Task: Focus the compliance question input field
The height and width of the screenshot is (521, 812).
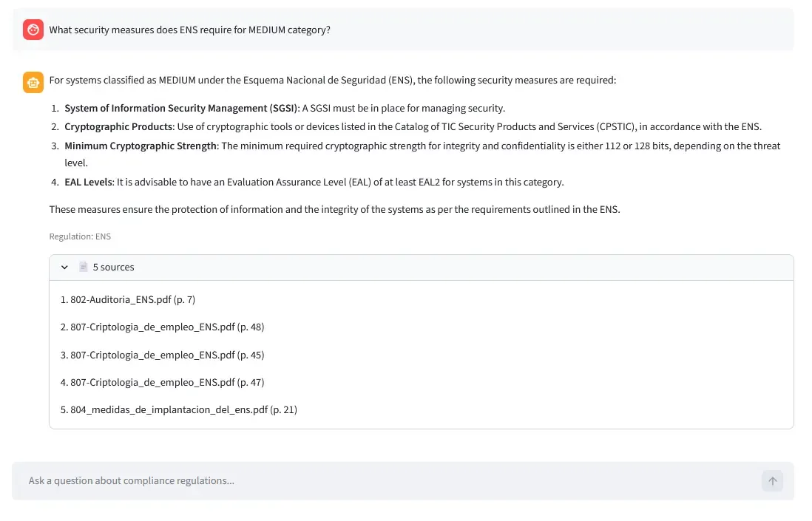Action: [x=385, y=481]
